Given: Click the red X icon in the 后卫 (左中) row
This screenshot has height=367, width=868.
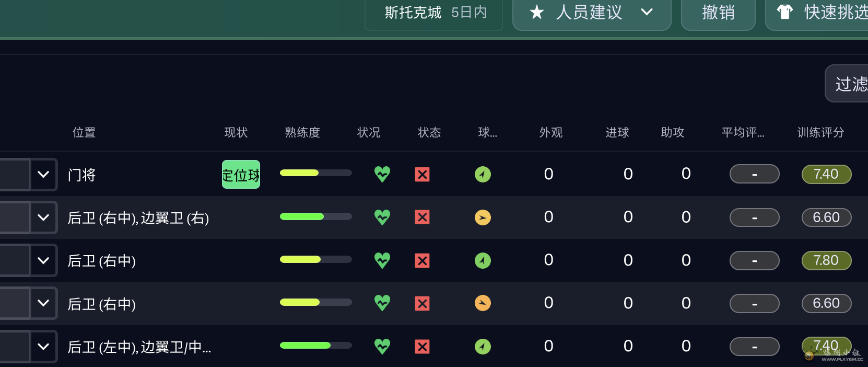Looking at the screenshot, I should 422,346.
